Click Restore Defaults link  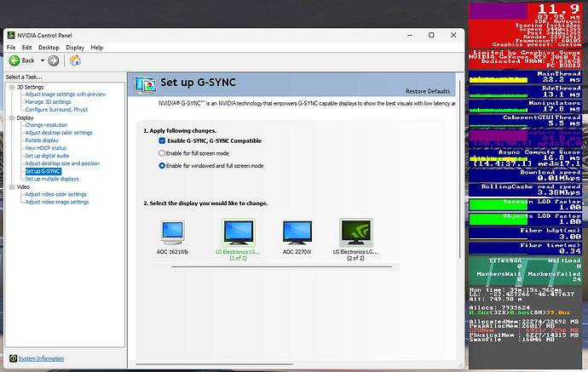coord(428,91)
